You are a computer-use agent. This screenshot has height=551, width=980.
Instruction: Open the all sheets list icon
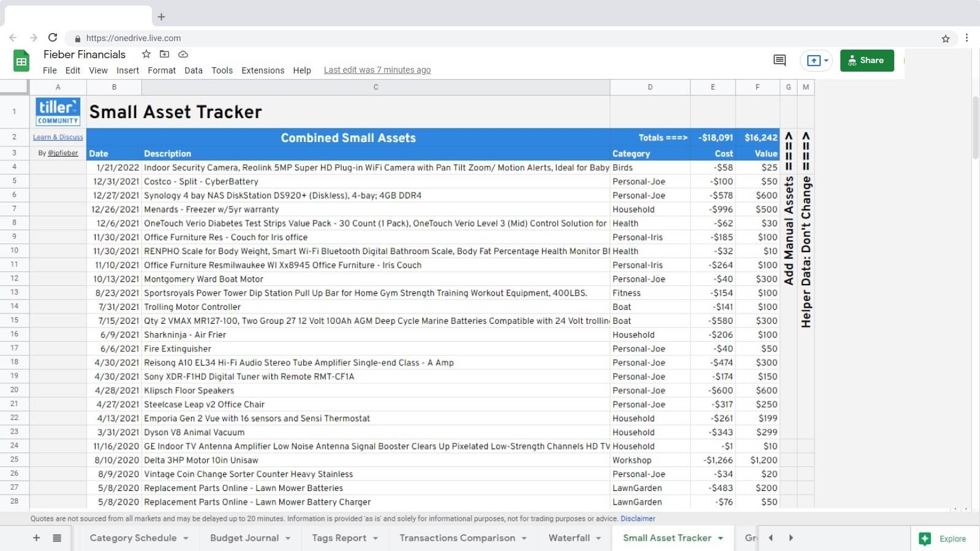(57, 538)
